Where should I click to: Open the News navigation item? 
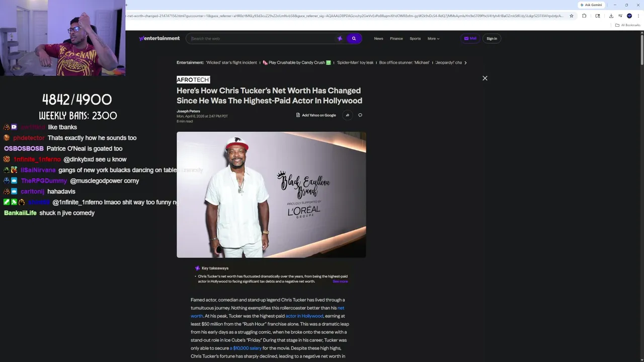click(x=378, y=38)
